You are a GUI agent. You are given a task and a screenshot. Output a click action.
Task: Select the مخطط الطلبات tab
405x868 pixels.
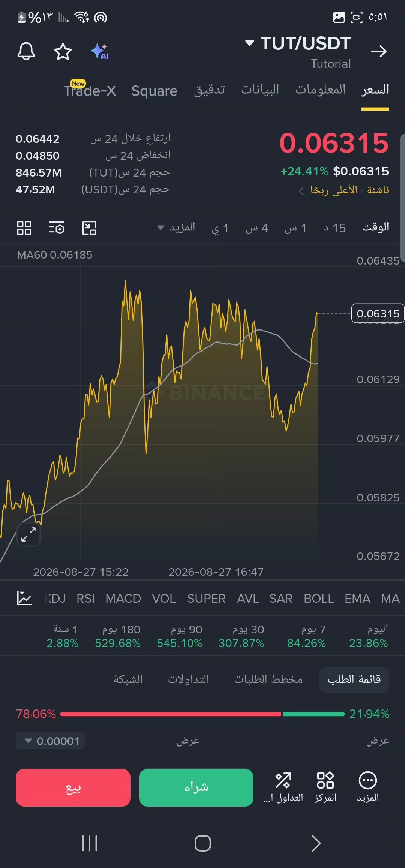click(x=268, y=679)
